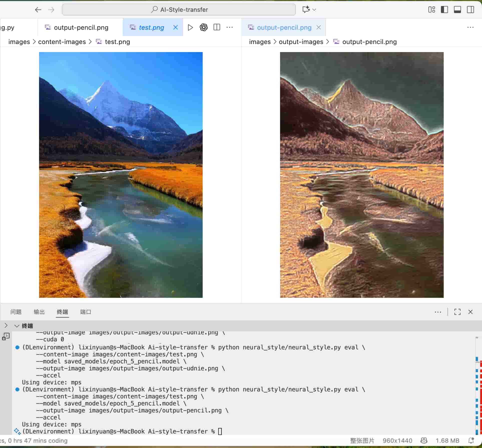The image size is (482, 448).
Task: Open the AI chat dropdown arrow
Action: pyautogui.click(x=314, y=10)
